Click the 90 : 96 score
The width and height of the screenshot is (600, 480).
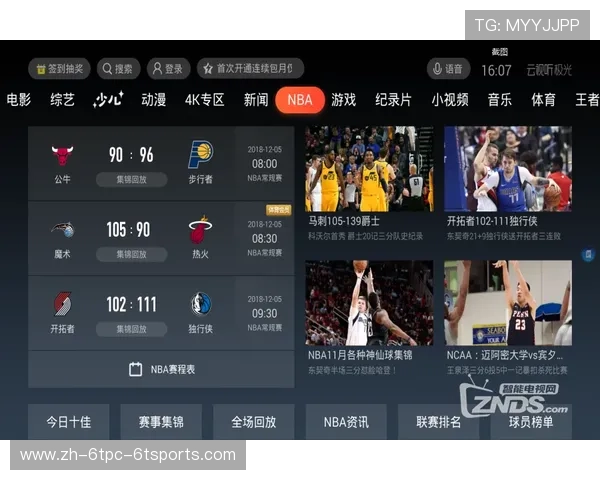pyautogui.click(x=131, y=155)
